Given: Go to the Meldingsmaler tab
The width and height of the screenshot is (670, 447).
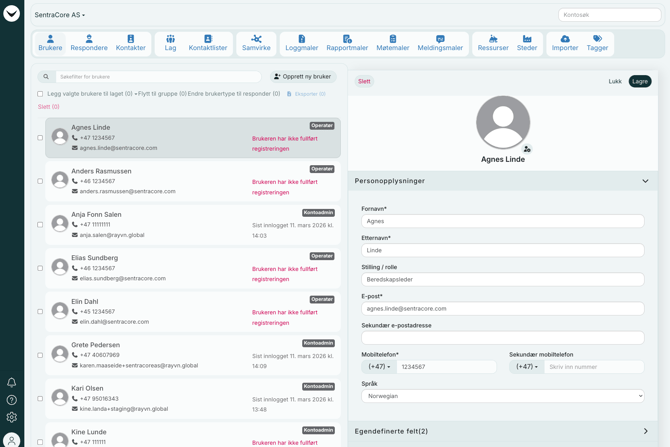Looking at the screenshot, I should (440, 43).
